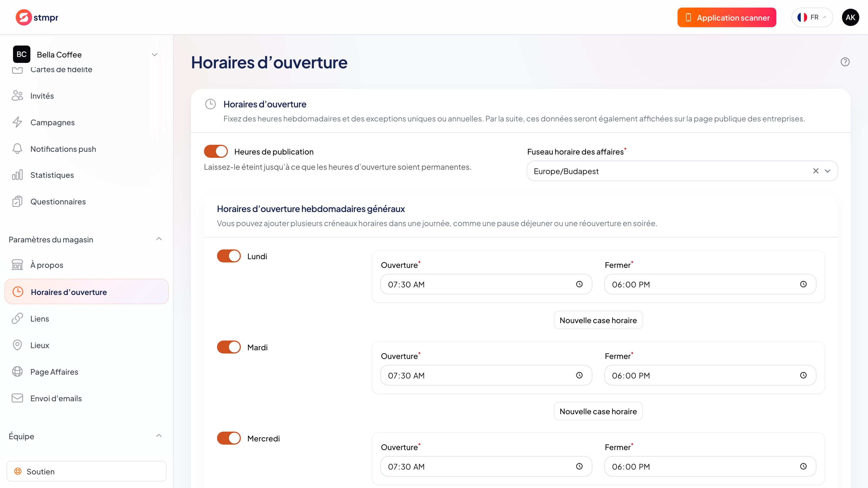Click the Lieux map pin icon
The width and height of the screenshot is (868, 488).
(x=17, y=345)
